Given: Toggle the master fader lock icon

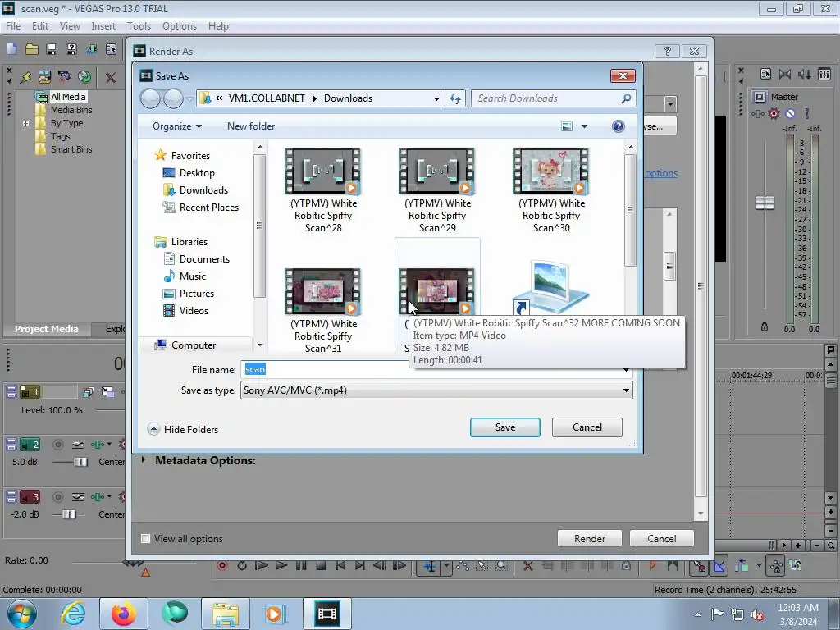Looking at the screenshot, I should point(765,326).
